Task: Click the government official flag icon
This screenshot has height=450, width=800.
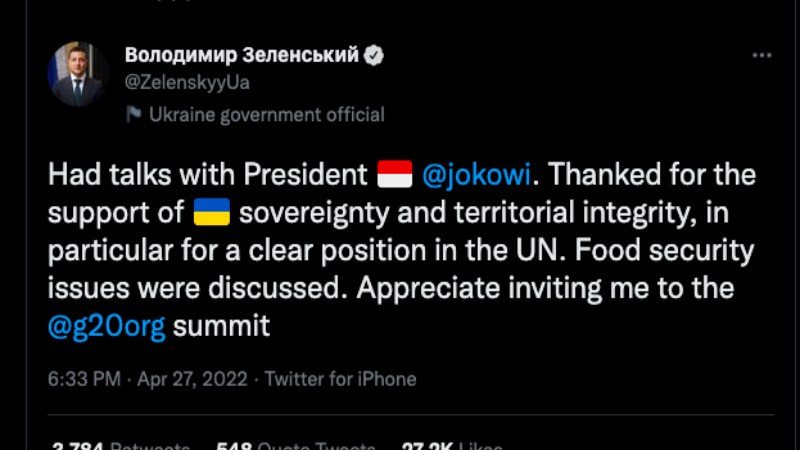Action: coord(133,115)
